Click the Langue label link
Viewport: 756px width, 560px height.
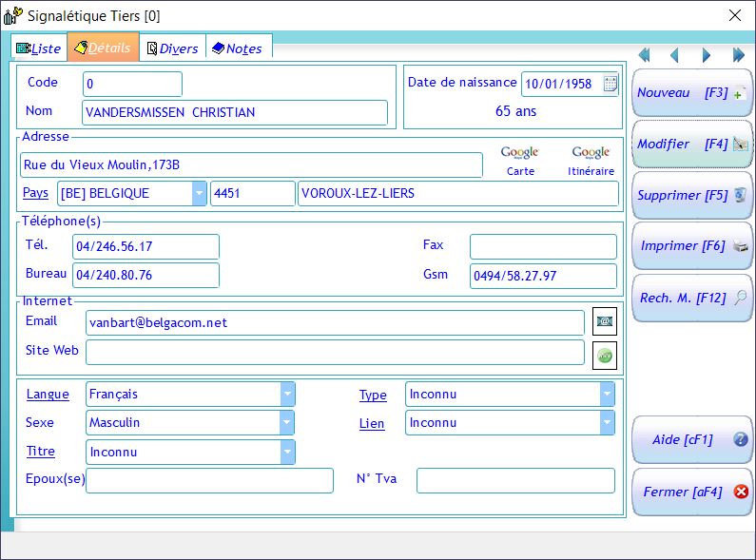tap(48, 395)
